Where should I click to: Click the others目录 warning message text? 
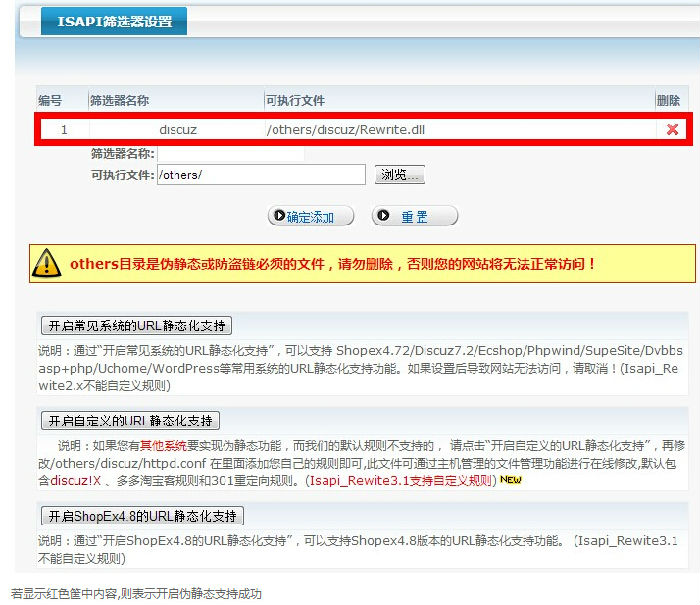pyautogui.click(x=333, y=264)
